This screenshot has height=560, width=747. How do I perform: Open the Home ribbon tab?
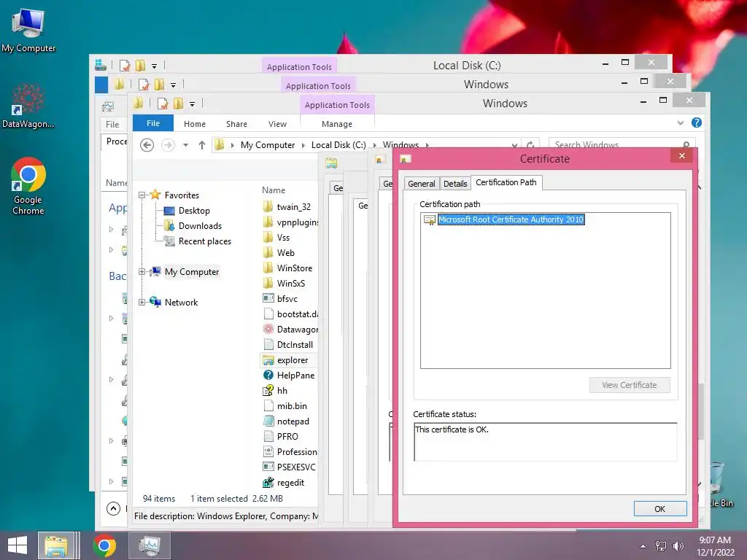click(x=194, y=124)
